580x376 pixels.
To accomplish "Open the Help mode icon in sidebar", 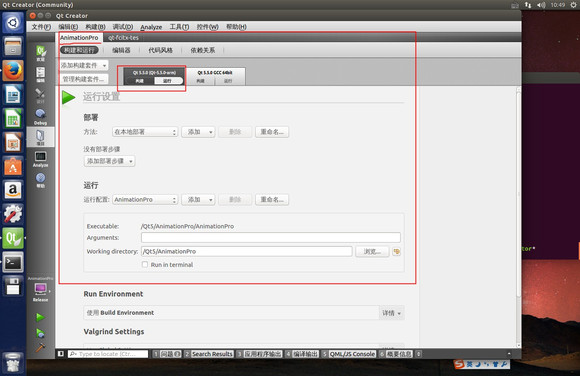I will pos(40,180).
